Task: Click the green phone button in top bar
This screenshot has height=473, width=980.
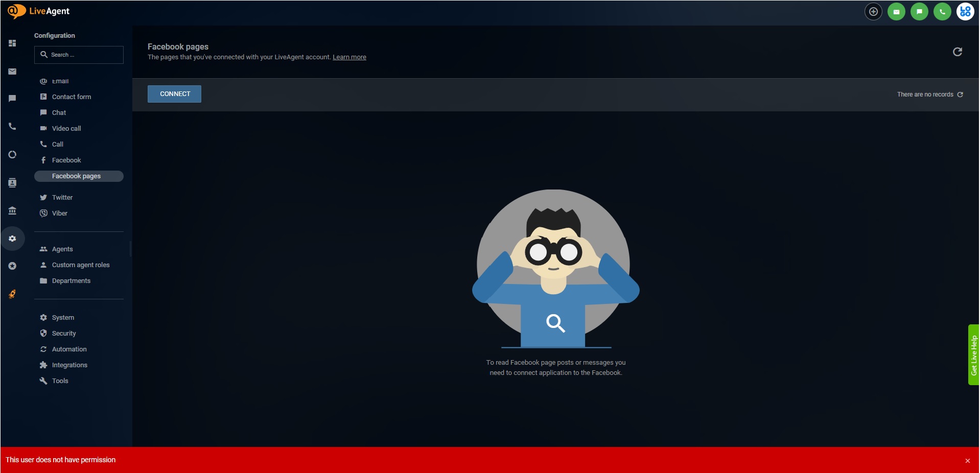Action: 942,12
